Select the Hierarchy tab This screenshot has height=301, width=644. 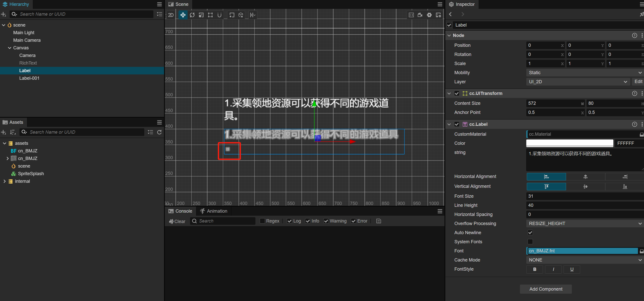tap(16, 4)
